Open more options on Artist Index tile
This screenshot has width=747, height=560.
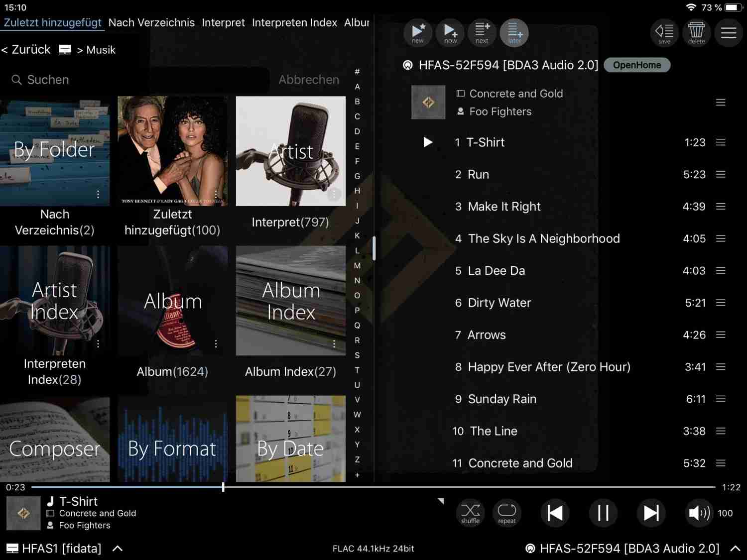point(98,343)
